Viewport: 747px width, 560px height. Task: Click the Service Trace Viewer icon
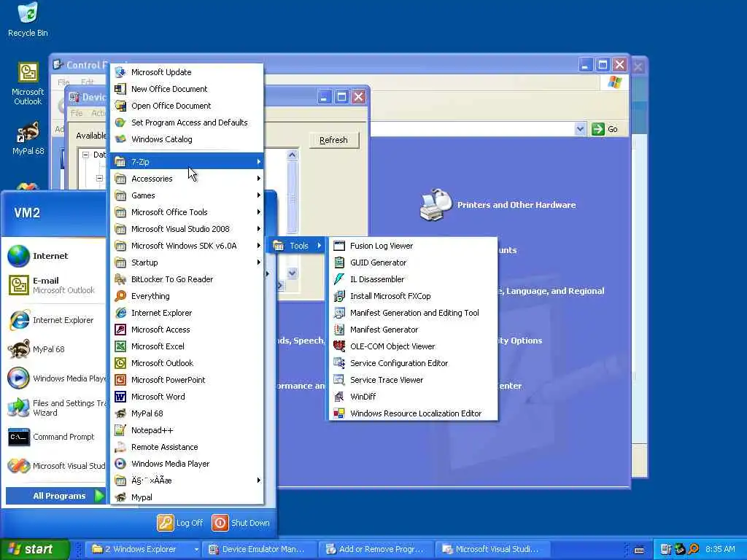point(339,379)
